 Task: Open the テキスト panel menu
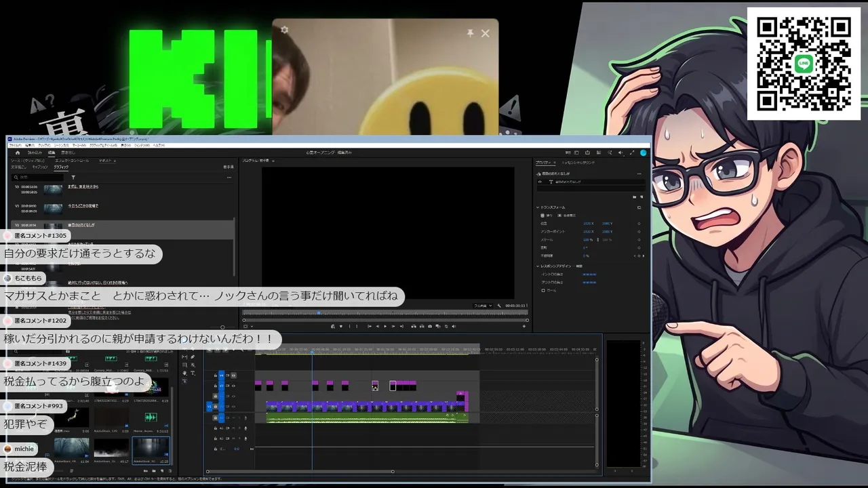tap(115, 161)
